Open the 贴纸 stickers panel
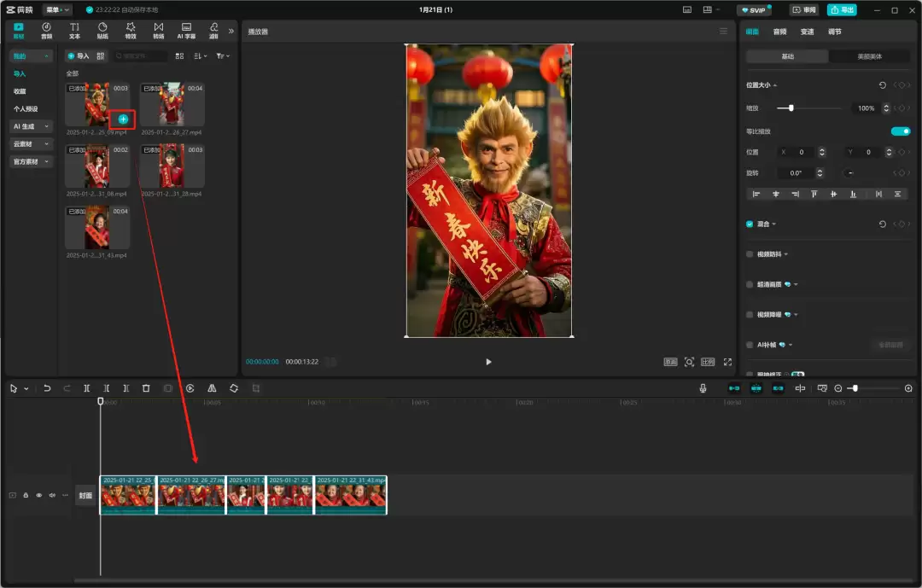Screen dimensions: 922x588 102,31
